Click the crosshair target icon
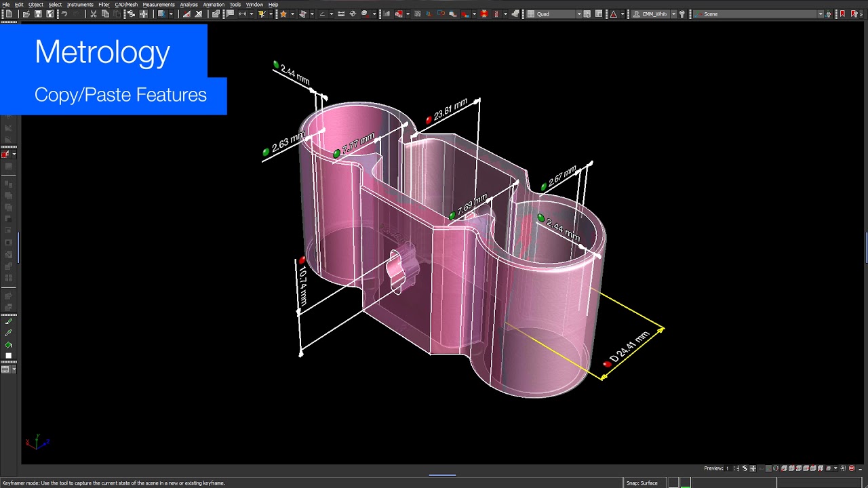 pos(353,14)
